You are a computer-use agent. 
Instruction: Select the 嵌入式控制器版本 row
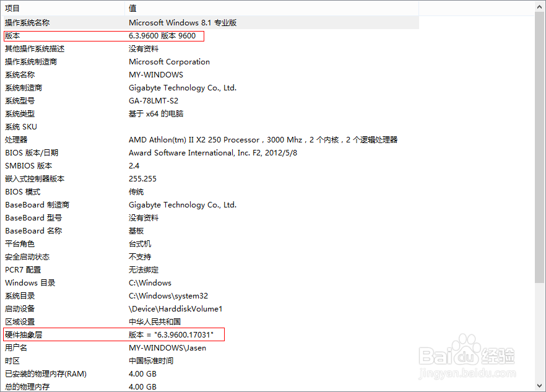(x=210, y=179)
